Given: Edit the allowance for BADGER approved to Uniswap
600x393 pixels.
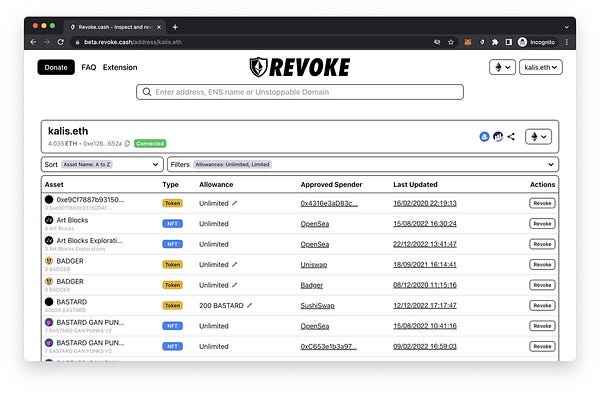Looking at the screenshot, I should coord(235,264).
